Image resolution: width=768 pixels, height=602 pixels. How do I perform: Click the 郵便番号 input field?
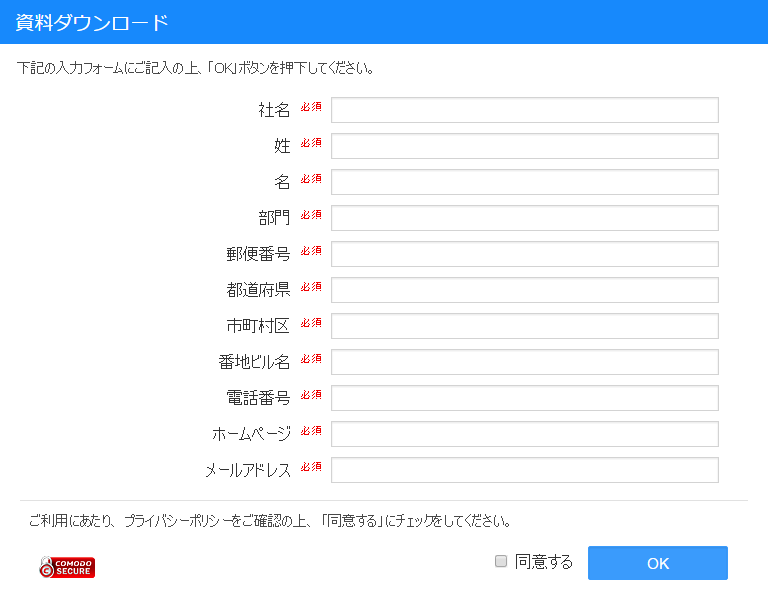point(525,254)
